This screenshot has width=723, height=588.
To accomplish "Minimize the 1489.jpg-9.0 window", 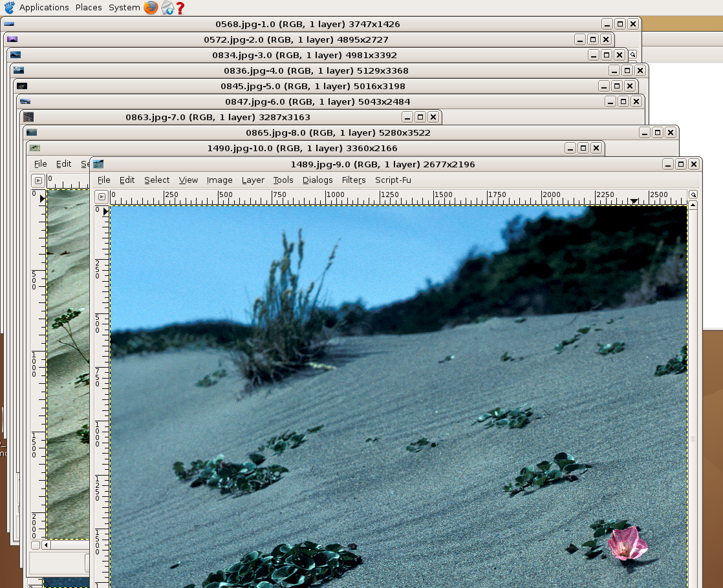I will point(668,164).
